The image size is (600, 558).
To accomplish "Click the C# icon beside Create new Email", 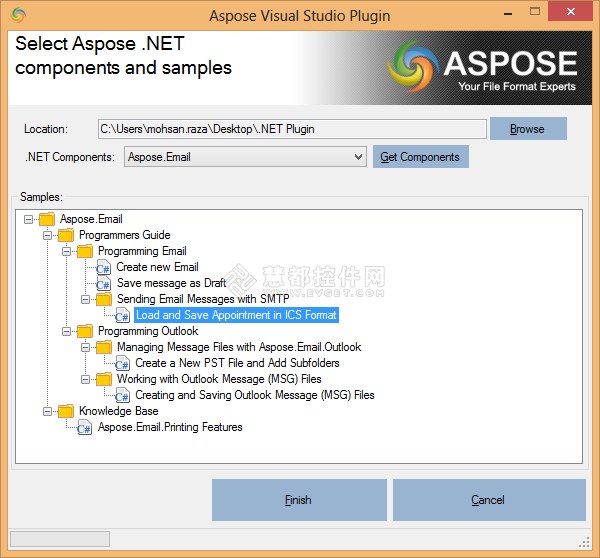I will [x=103, y=268].
